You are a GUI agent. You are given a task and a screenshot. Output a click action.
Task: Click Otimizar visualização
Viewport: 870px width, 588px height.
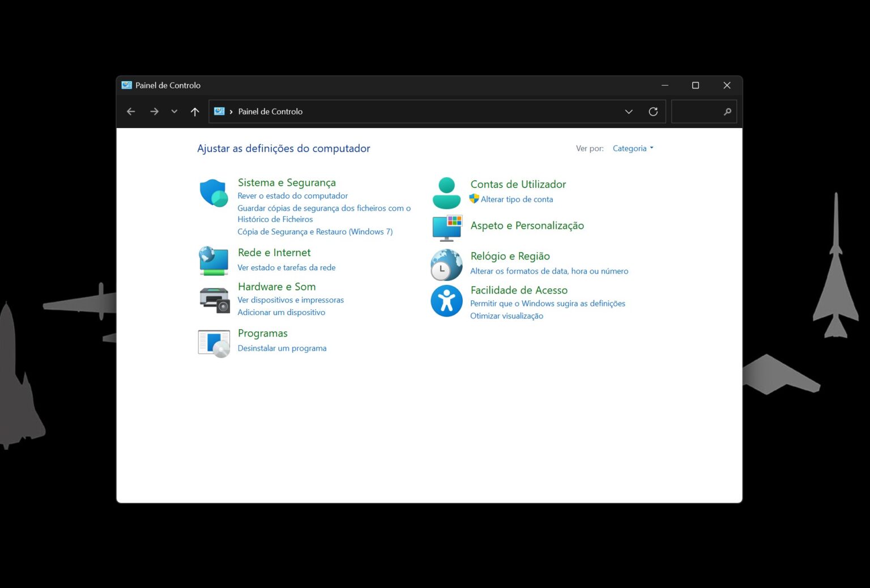tap(506, 316)
